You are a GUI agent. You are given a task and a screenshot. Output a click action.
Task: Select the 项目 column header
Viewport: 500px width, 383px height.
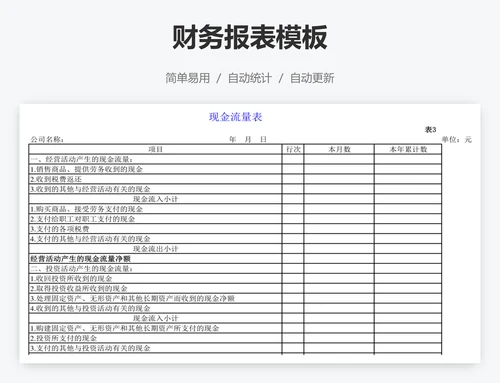(155, 149)
